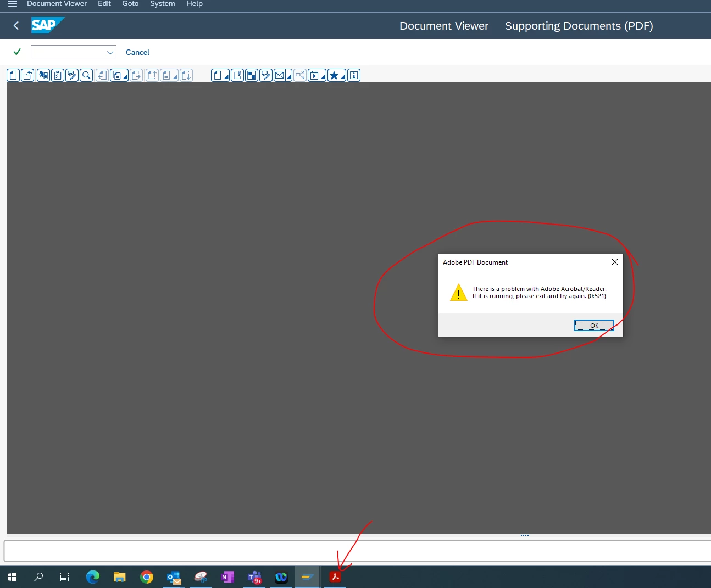The width and height of the screenshot is (711, 588).
Task: Open Windows taskbar search
Action: [38, 577]
